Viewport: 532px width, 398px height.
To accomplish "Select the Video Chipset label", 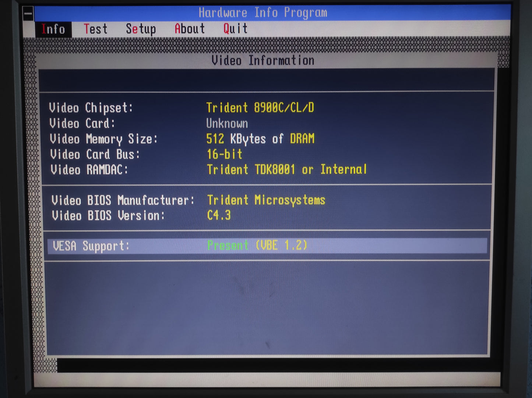I will [x=91, y=108].
